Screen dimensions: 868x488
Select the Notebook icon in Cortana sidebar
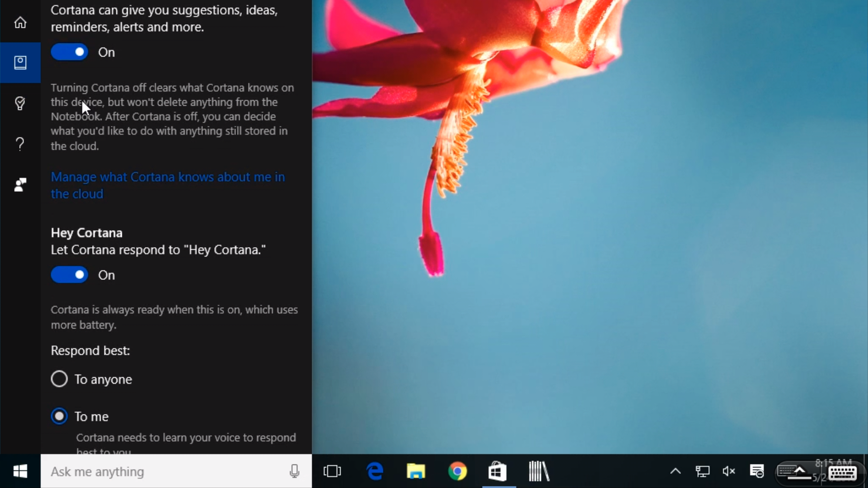(20, 62)
